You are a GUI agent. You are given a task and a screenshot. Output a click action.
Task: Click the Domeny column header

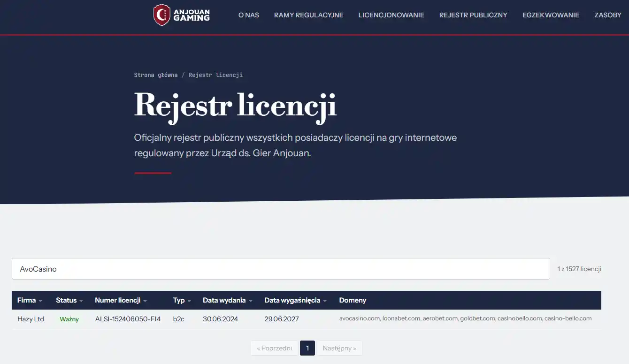(x=353, y=300)
